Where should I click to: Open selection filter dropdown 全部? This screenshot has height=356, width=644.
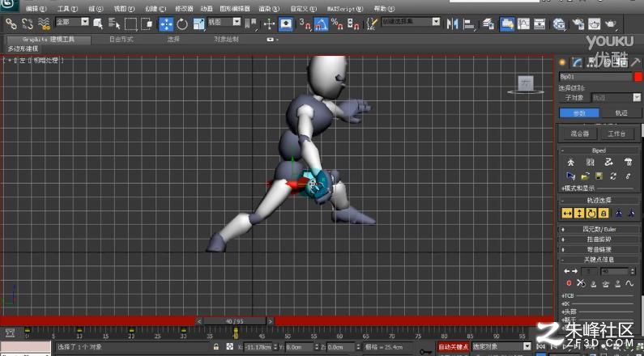tap(72, 22)
